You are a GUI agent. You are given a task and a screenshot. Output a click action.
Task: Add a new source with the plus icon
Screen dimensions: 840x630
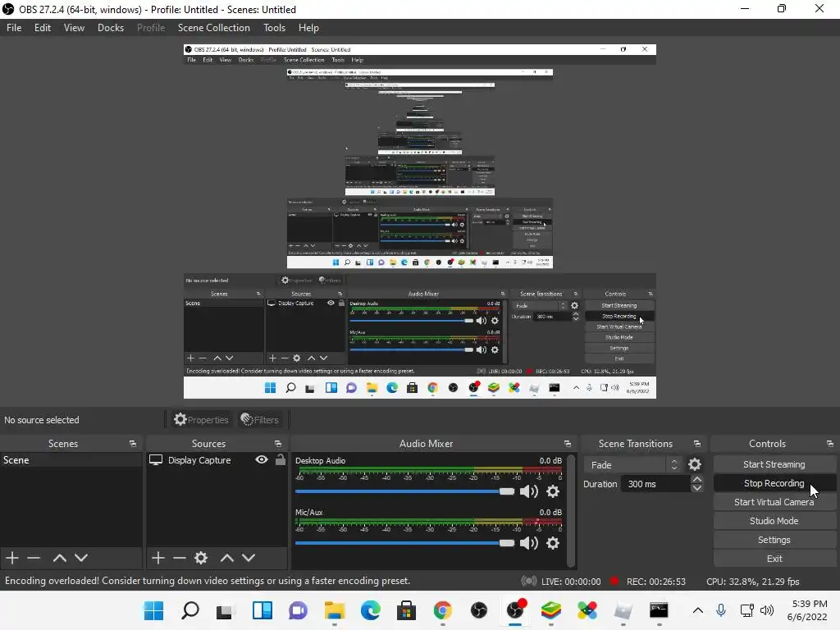pos(158,558)
